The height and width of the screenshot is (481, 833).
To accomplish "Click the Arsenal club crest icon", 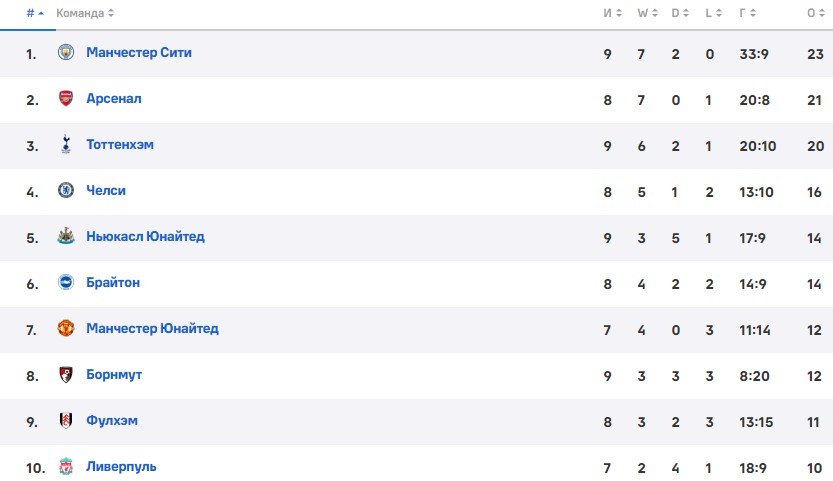I will pos(66,99).
